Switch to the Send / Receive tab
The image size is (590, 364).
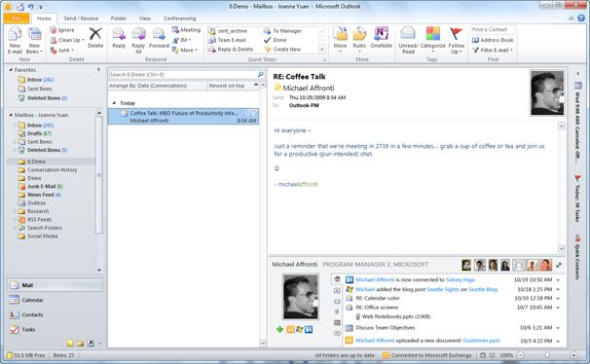(x=81, y=18)
